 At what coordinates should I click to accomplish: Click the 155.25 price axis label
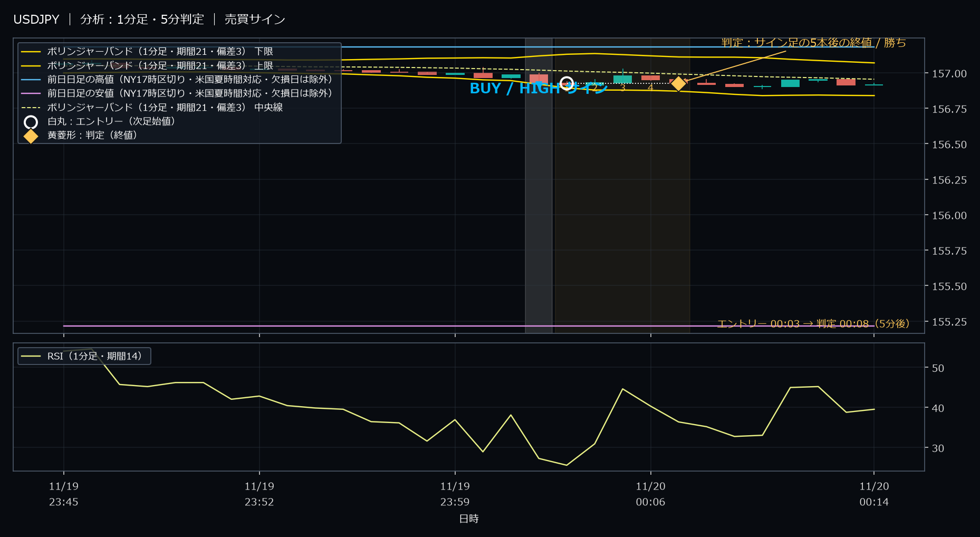[949, 322]
